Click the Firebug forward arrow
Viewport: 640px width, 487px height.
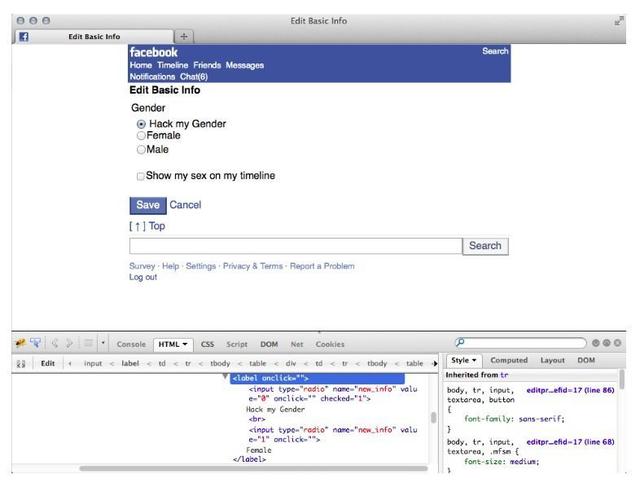click(69, 343)
